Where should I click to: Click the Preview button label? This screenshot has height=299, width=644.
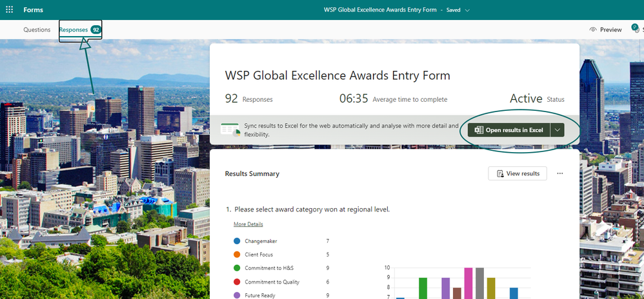pyautogui.click(x=610, y=30)
